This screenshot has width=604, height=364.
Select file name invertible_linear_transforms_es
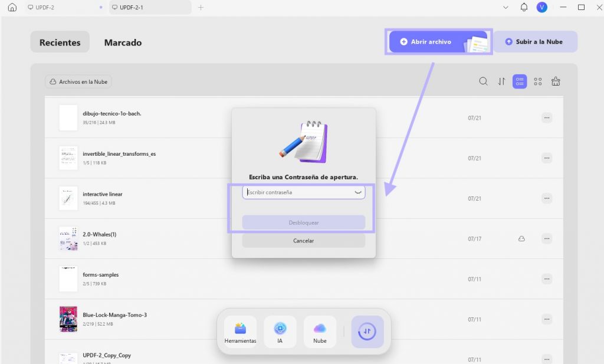coord(119,154)
